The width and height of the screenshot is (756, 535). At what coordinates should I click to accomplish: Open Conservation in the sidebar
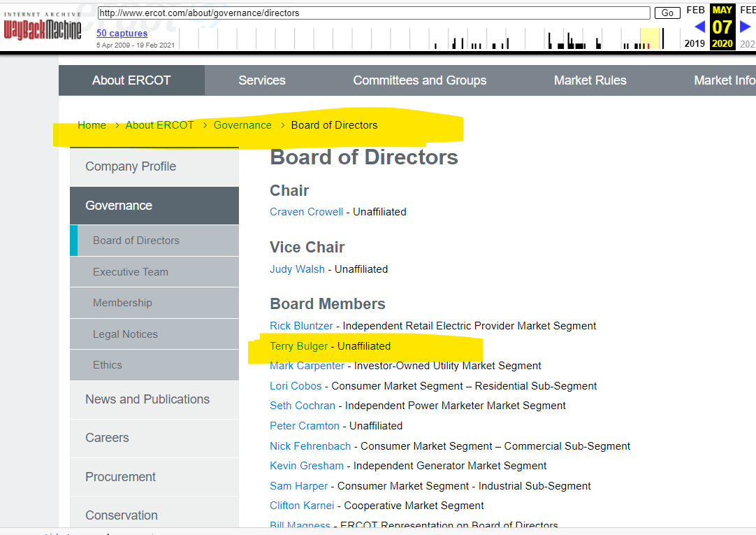click(154, 513)
